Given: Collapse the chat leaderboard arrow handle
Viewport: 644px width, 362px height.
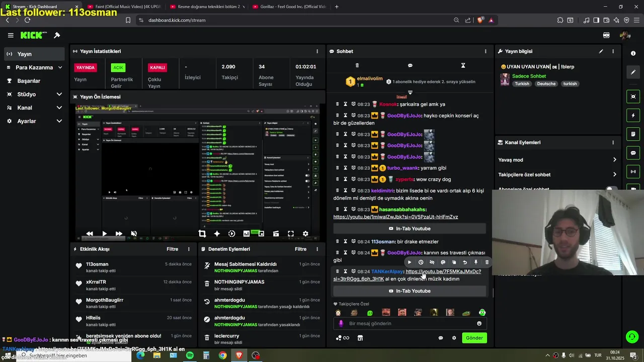Looking at the screenshot, I should click(x=410, y=93).
